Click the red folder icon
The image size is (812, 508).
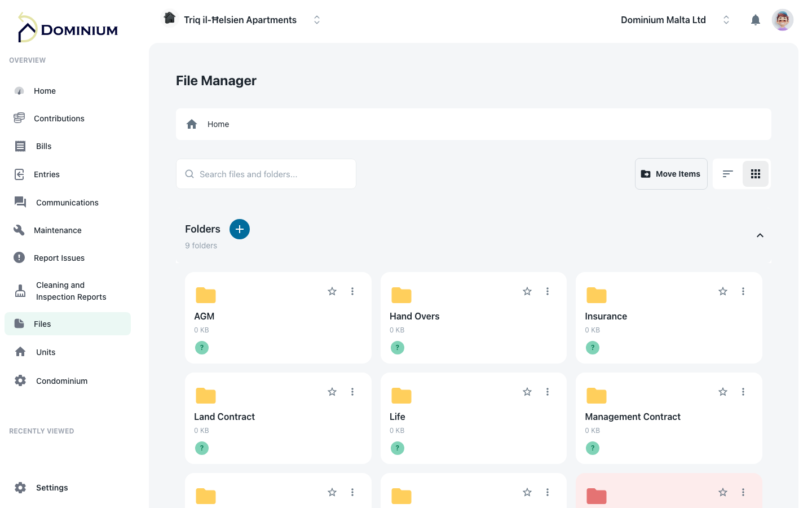click(x=597, y=496)
